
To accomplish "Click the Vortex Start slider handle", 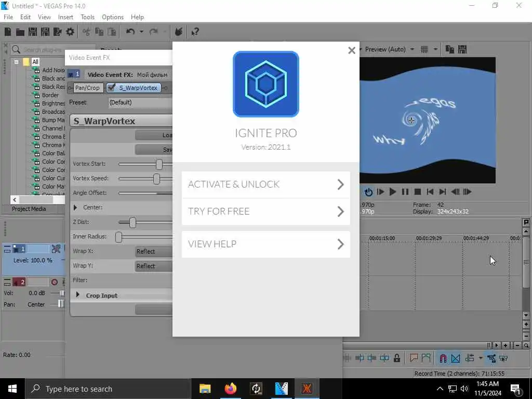I will [159, 164].
